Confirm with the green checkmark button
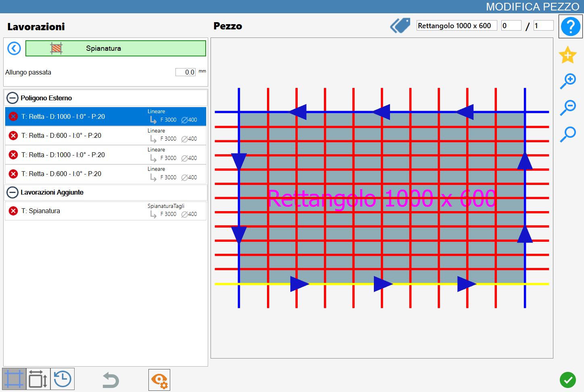The image size is (584, 392). pyautogui.click(x=568, y=380)
